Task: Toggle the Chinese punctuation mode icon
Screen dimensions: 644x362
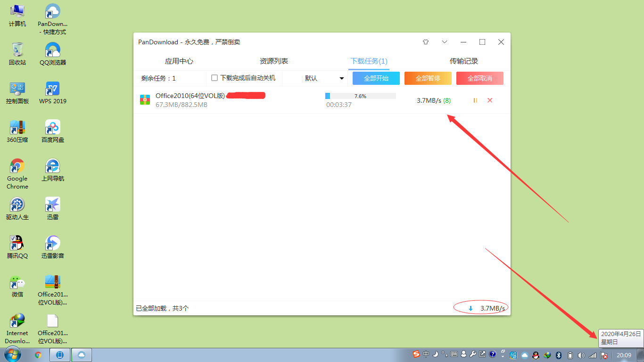Action: coord(444,354)
